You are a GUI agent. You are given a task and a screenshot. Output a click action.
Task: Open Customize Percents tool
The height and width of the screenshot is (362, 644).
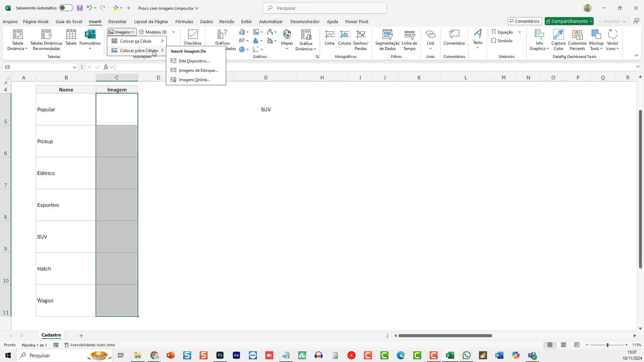pyautogui.click(x=577, y=40)
